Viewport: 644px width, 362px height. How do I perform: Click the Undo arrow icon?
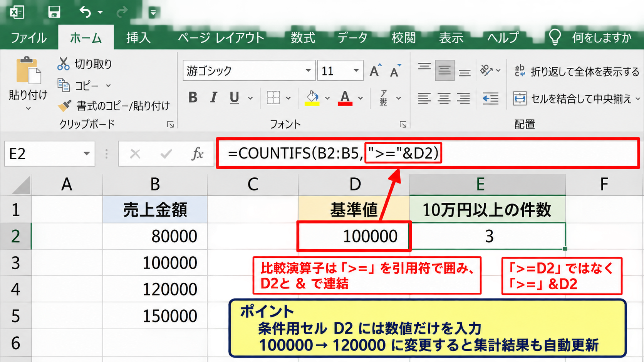coord(85,12)
